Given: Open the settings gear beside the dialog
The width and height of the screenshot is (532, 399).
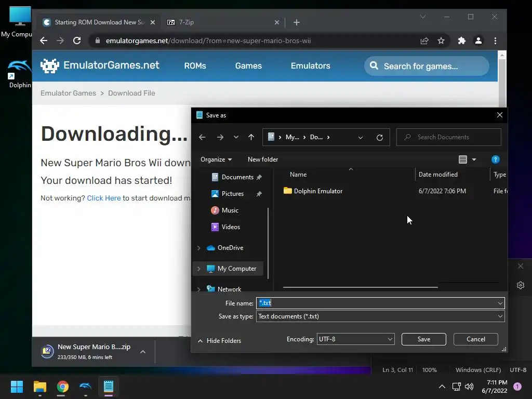Looking at the screenshot, I should coord(521,285).
